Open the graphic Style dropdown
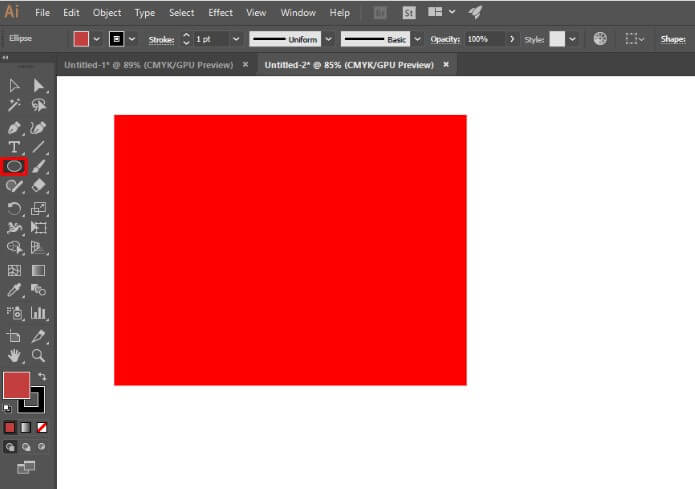The width and height of the screenshot is (695, 489). coord(572,39)
